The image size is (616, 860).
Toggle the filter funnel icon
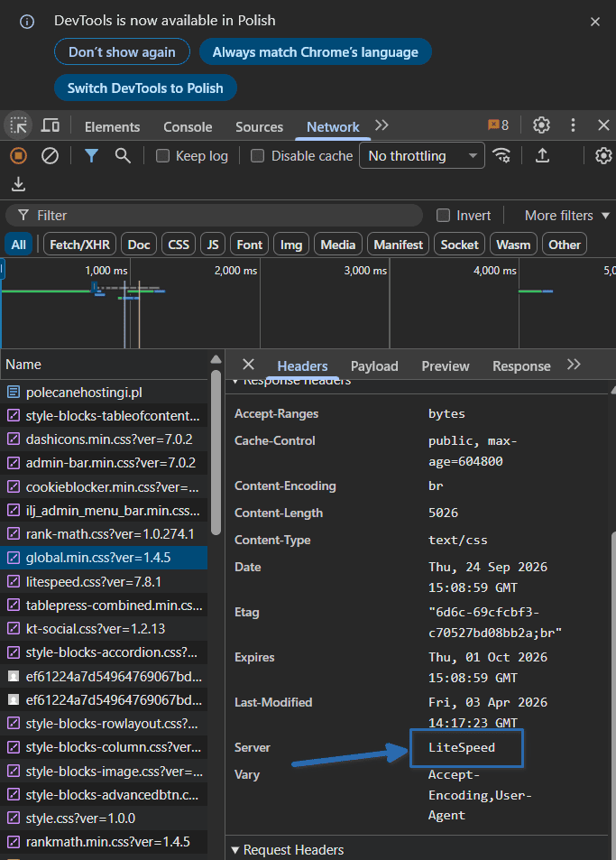click(91, 156)
